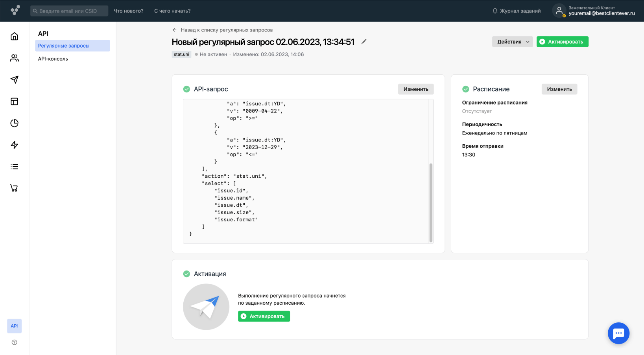Select the automation lightning icon
This screenshot has height=355, width=644.
14,145
